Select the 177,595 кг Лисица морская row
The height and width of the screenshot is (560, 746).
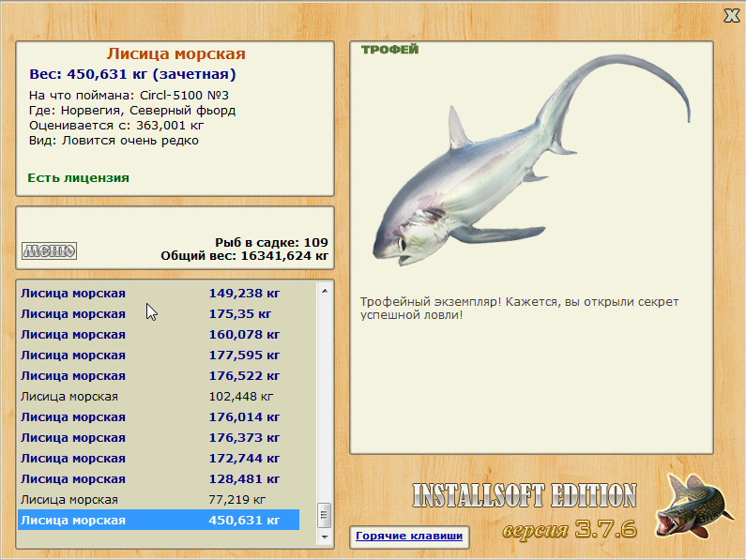click(159, 356)
